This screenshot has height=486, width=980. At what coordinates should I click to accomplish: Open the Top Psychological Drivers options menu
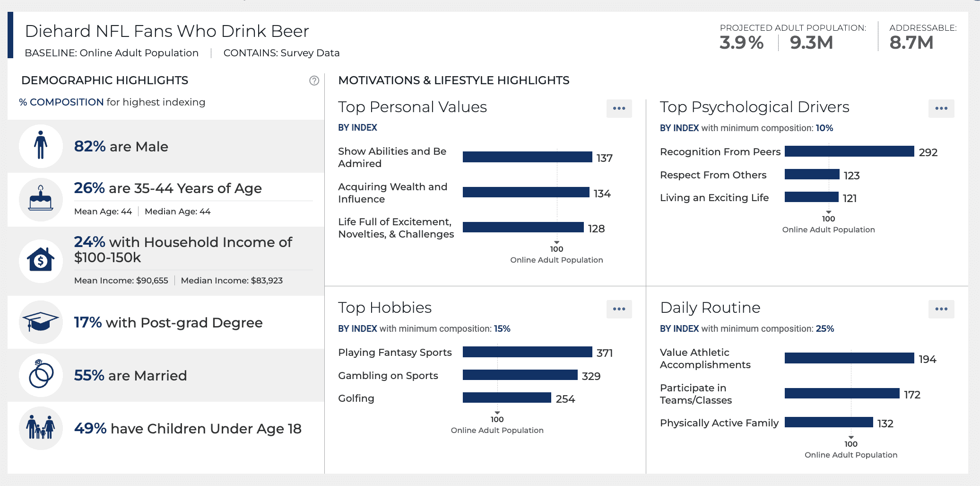point(941,108)
